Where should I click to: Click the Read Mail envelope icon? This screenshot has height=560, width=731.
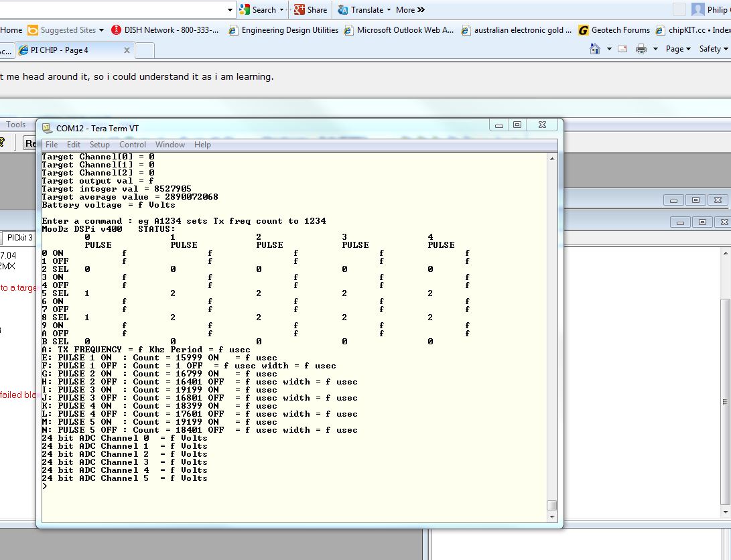coord(622,49)
